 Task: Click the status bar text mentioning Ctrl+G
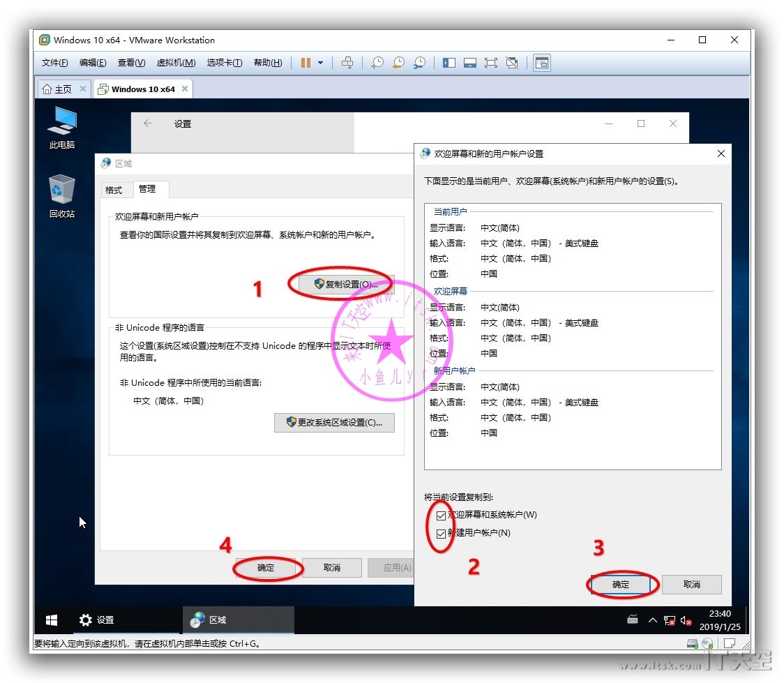[147, 643]
